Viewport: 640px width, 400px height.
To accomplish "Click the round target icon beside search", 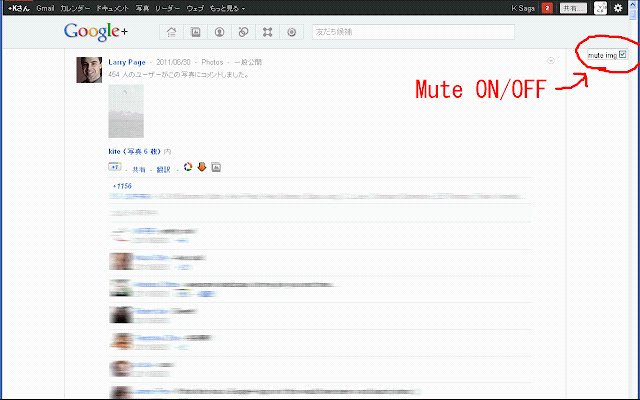I will [x=291, y=32].
